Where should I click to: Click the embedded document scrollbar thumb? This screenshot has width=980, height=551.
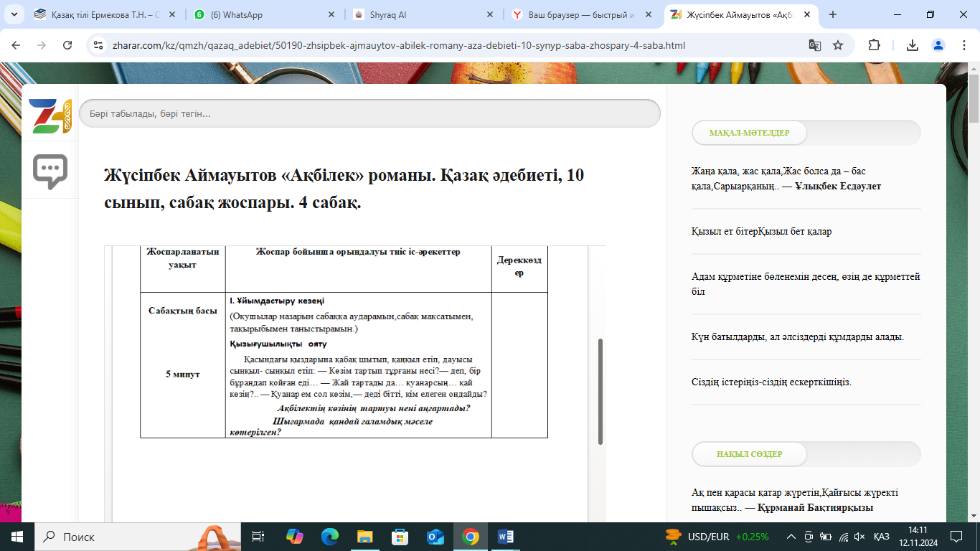point(600,392)
